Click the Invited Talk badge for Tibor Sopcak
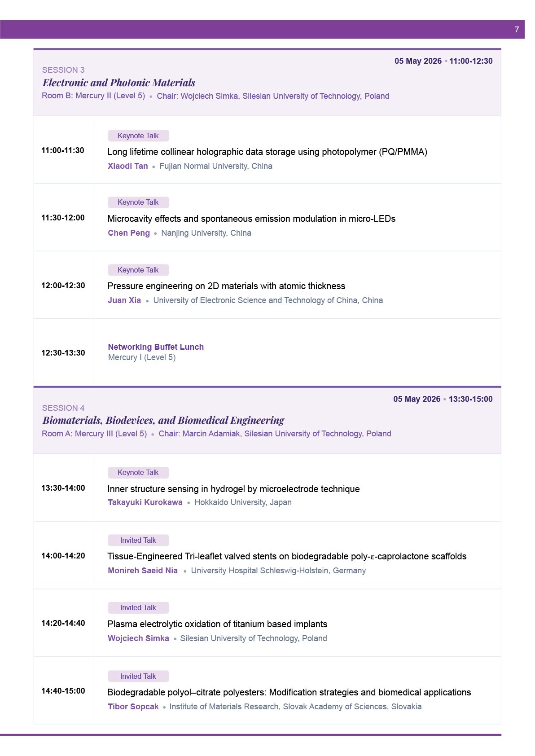 138,676
